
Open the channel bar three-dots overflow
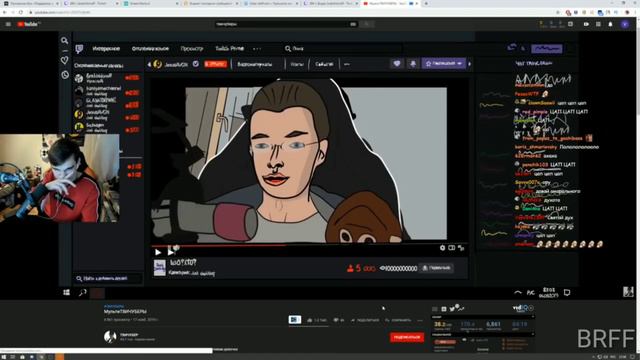coord(347,64)
